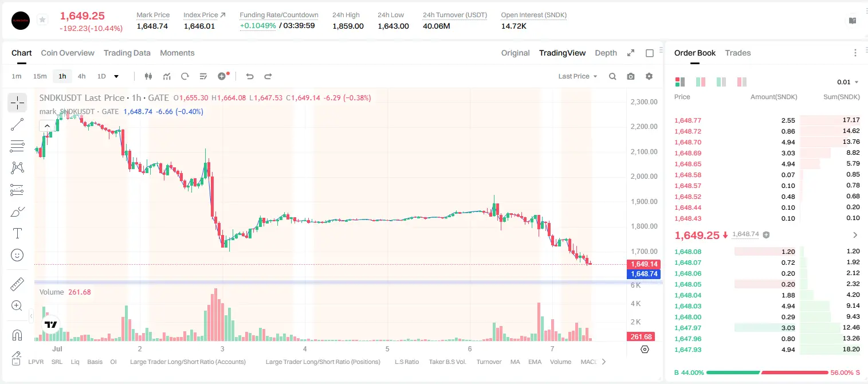868x384 pixels.
Task: Open the Coin Overview tab
Action: [68, 53]
